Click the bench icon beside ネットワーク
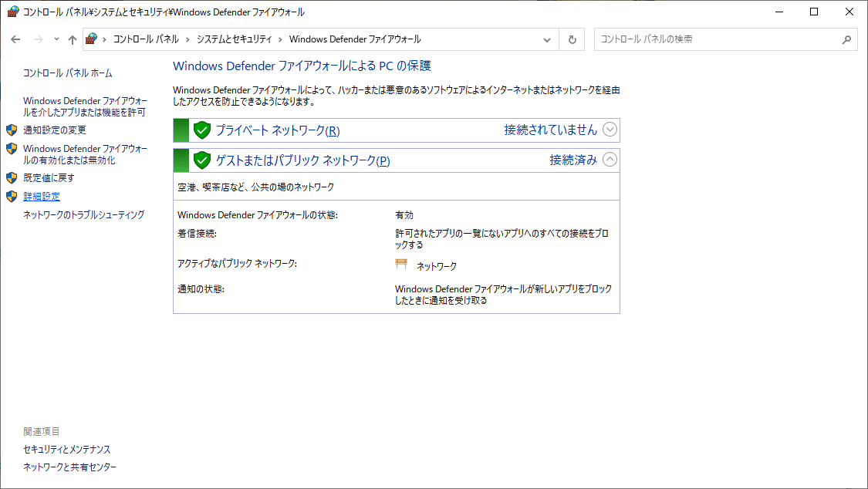Image resolution: width=868 pixels, height=489 pixels. coord(401,263)
